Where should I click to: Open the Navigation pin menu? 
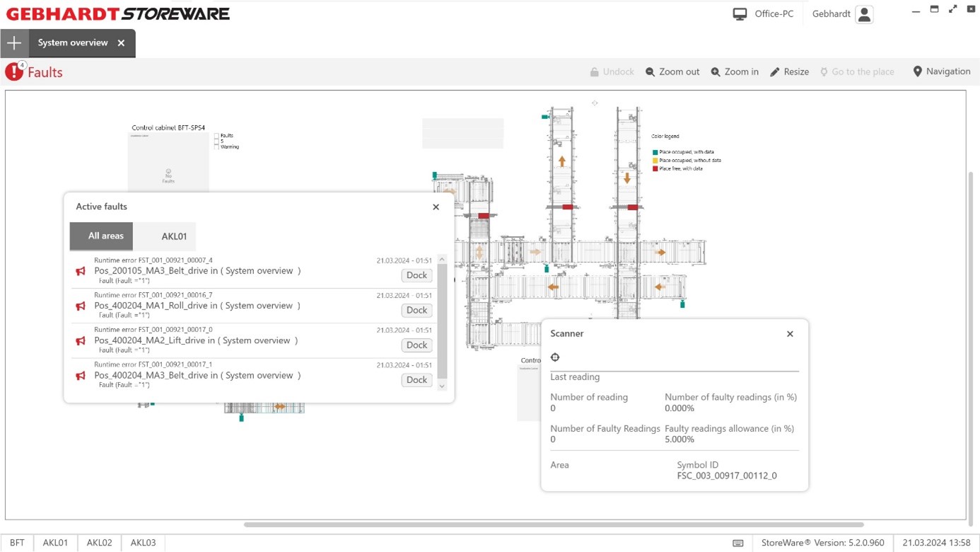(x=941, y=71)
